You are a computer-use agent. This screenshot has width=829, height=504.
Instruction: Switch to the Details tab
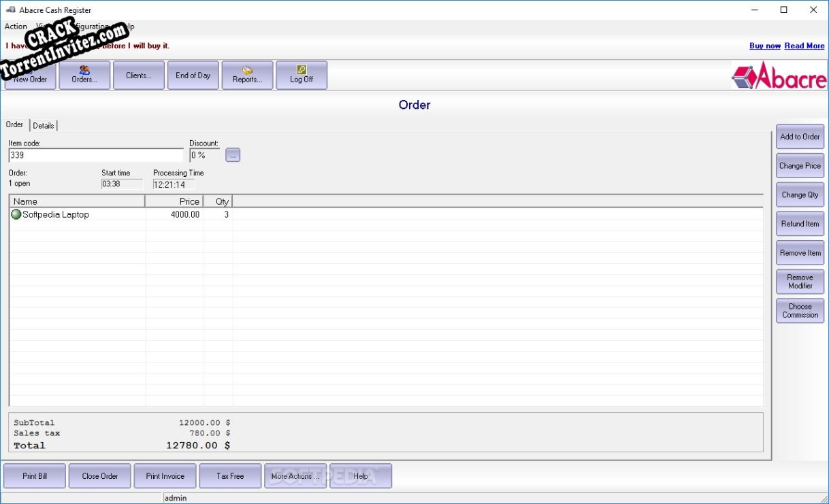click(x=44, y=125)
